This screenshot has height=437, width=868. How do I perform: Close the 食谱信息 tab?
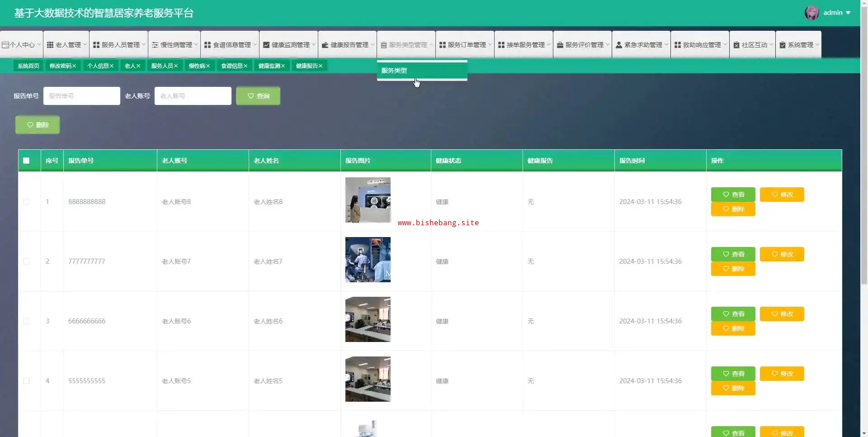pyautogui.click(x=245, y=66)
